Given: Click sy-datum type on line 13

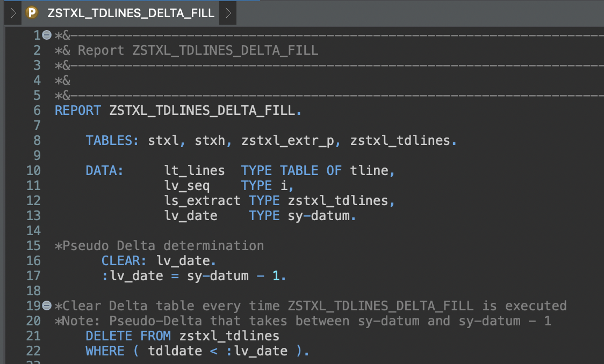Looking at the screenshot, I should click(319, 215).
